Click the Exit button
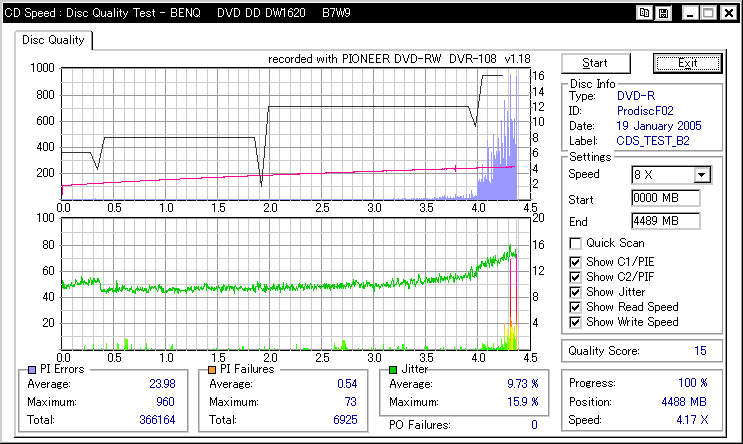This screenshot has width=743, height=444. point(686,63)
